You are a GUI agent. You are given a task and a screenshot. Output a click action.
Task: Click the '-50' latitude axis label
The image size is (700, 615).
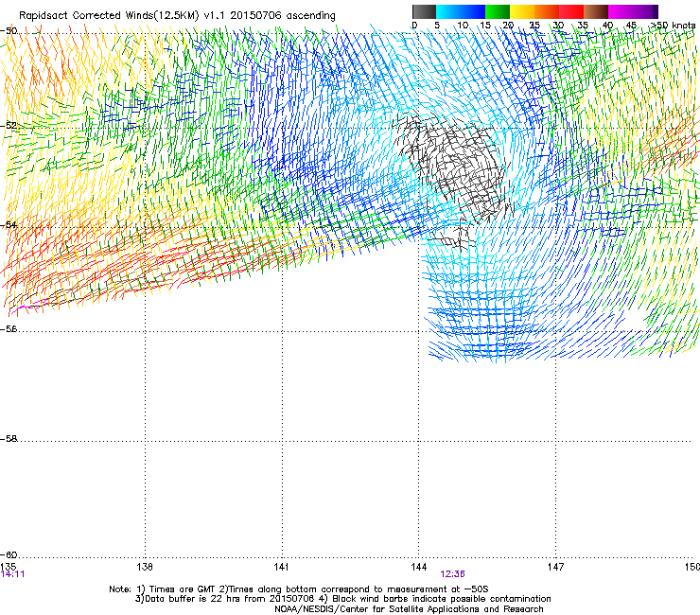click(x=9, y=31)
